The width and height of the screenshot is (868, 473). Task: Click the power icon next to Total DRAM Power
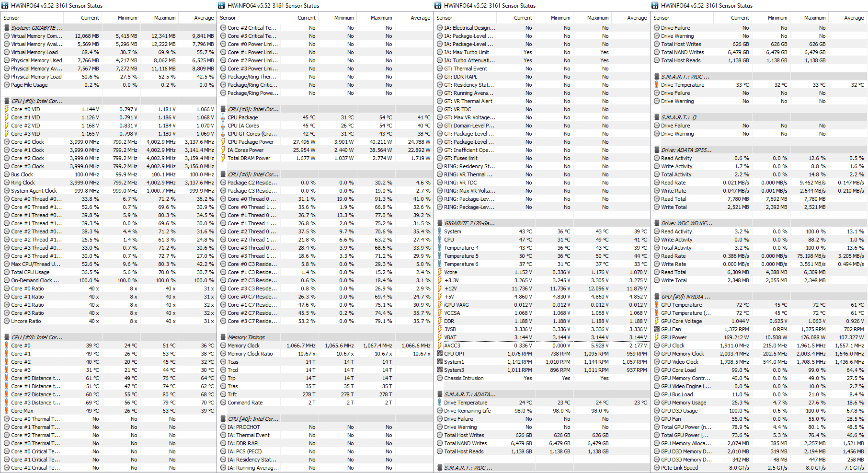click(223, 158)
